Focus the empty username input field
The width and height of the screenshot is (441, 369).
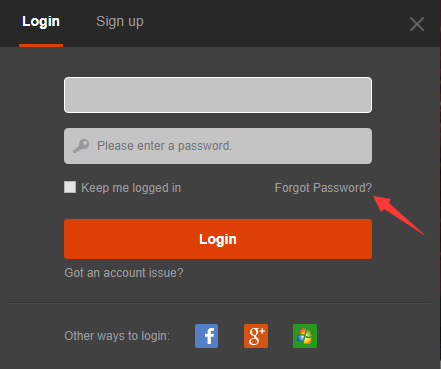pyautogui.click(x=218, y=95)
